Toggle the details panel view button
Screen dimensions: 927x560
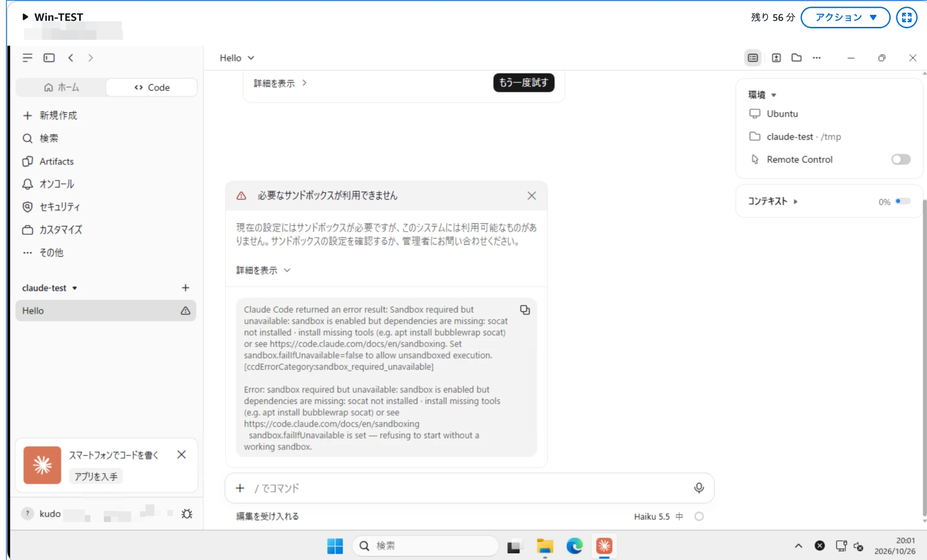[753, 58]
